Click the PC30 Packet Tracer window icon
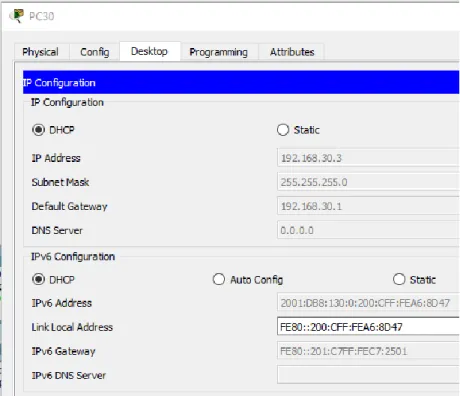 coord(17,16)
